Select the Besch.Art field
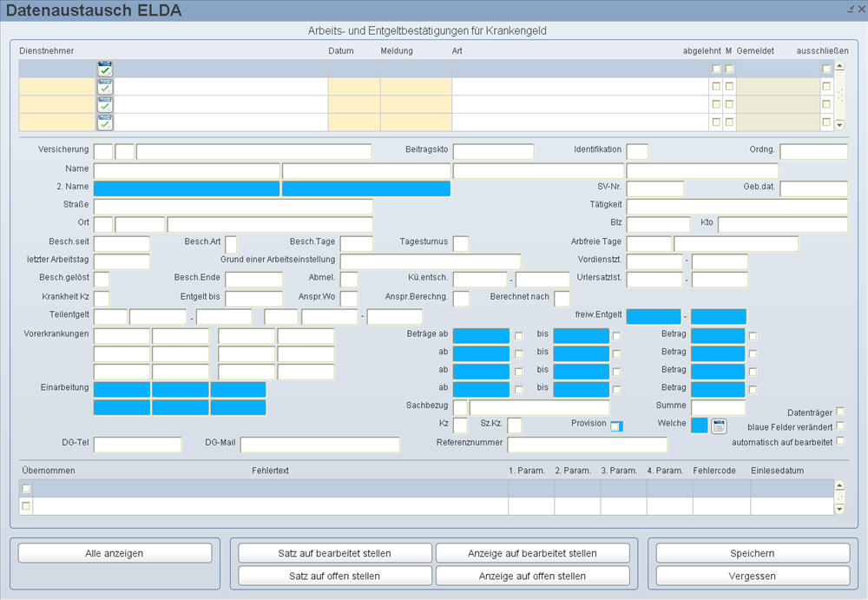Image resolution: width=868 pixels, height=600 pixels. pyautogui.click(x=231, y=244)
